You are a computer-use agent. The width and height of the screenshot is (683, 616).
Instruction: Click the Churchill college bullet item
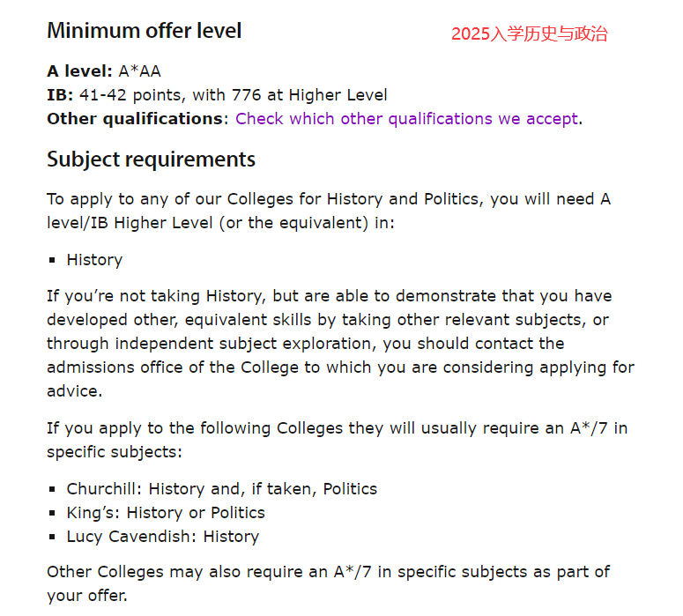click(x=222, y=489)
